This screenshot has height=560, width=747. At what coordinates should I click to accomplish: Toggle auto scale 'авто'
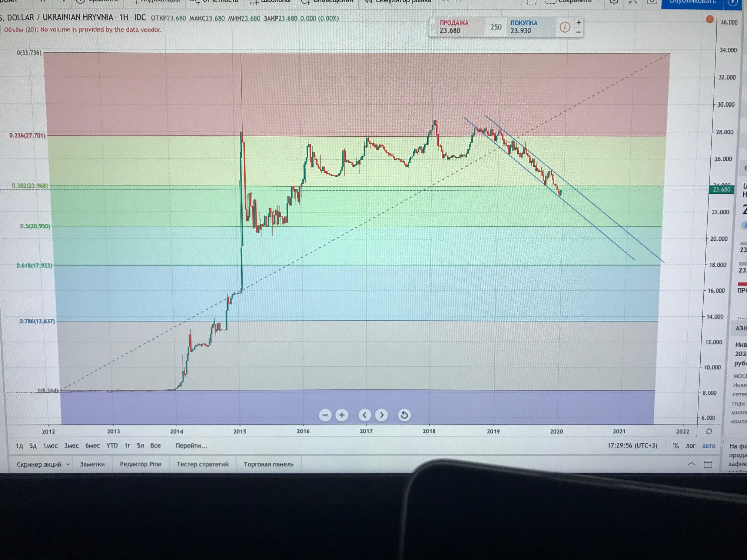click(x=708, y=446)
